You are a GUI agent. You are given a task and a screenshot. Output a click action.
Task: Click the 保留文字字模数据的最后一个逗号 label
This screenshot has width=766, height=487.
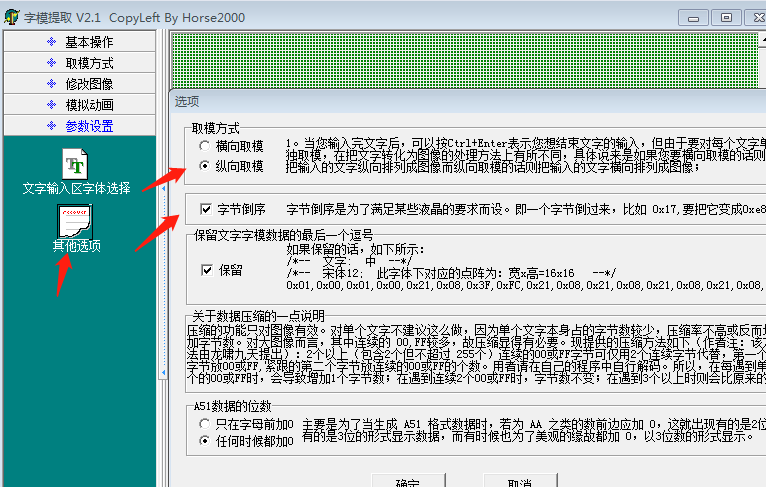[283, 235]
